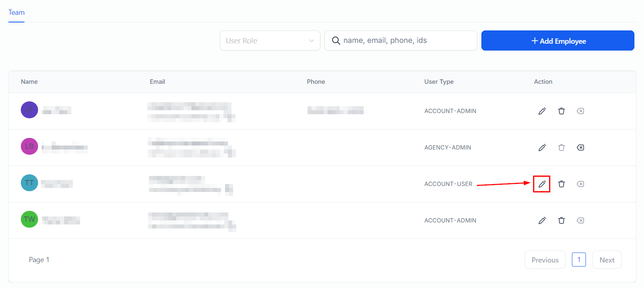This screenshot has width=644, height=289.
Task: Click ACCOUNT-ADMIN in the TW row
Action: click(450, 220)
